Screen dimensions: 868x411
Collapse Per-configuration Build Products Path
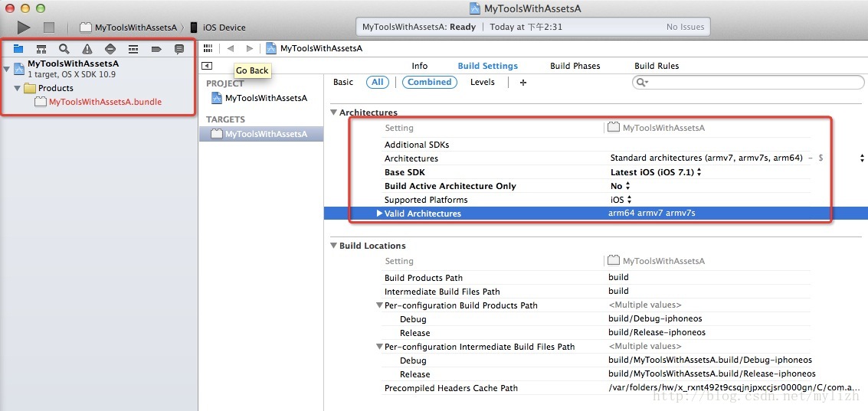click(379, 305)
